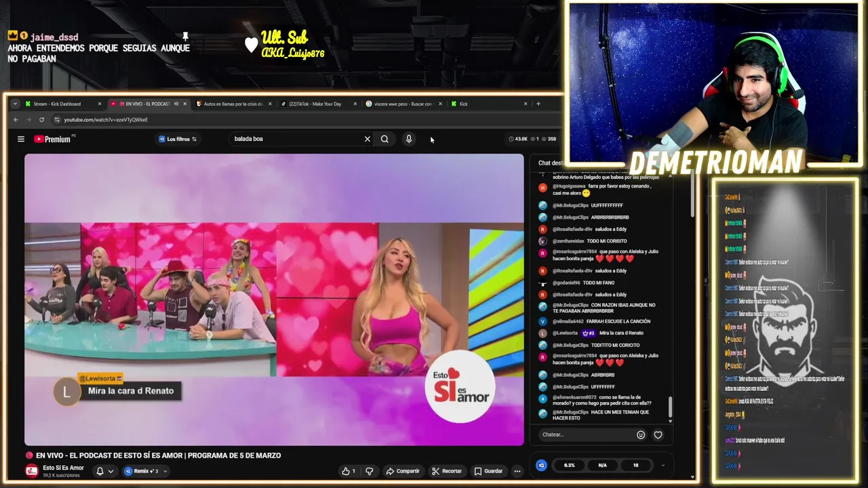Clear the search box with the X

[x=368, y=139]
